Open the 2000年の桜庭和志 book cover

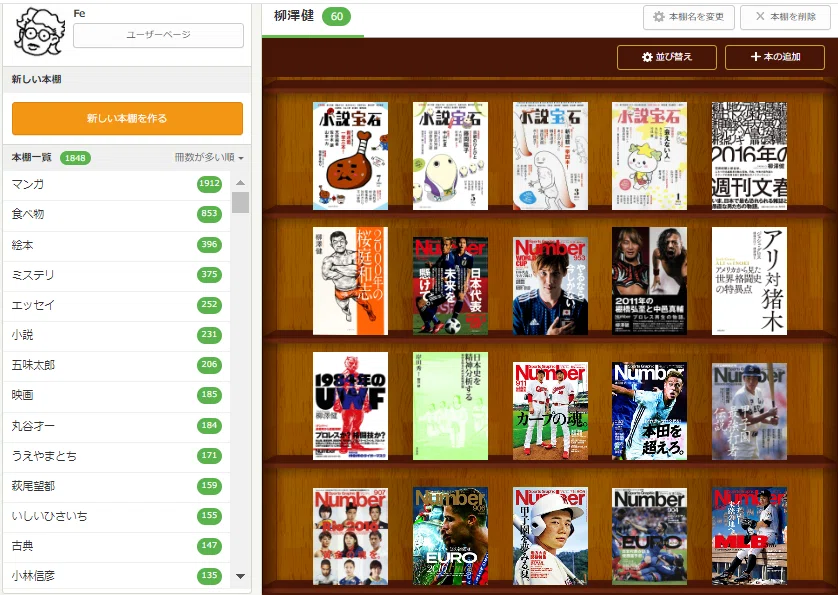[x=351, y=281]
